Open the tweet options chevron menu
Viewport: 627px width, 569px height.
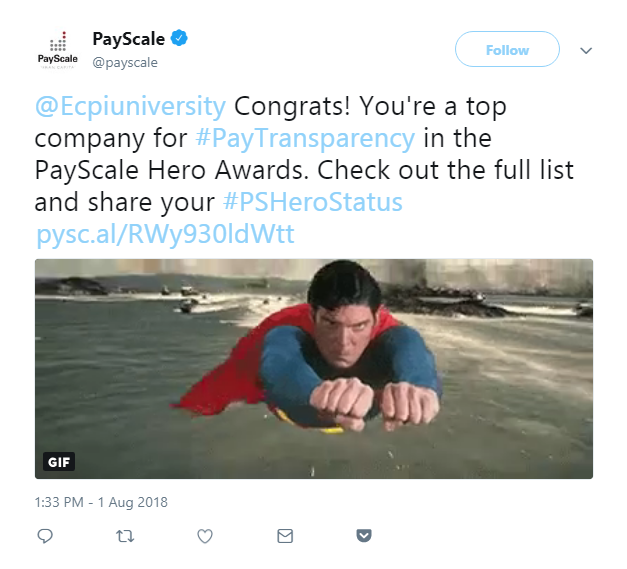tap(586, 50)
